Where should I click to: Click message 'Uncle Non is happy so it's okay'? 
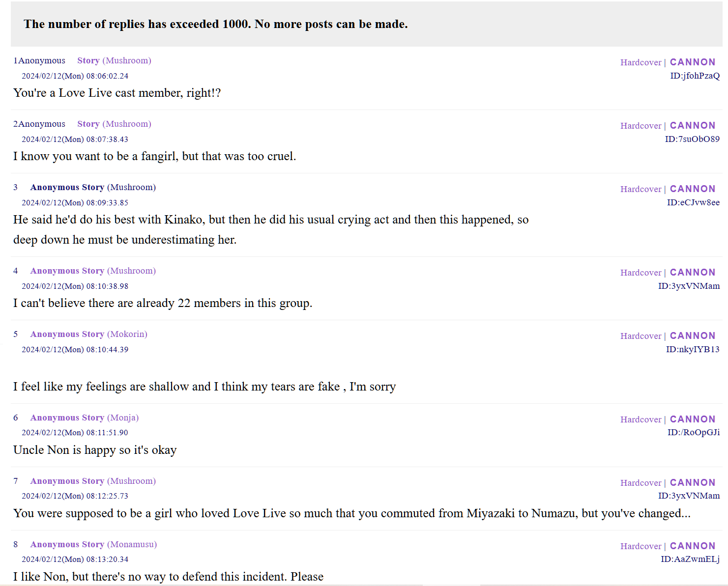95,450
